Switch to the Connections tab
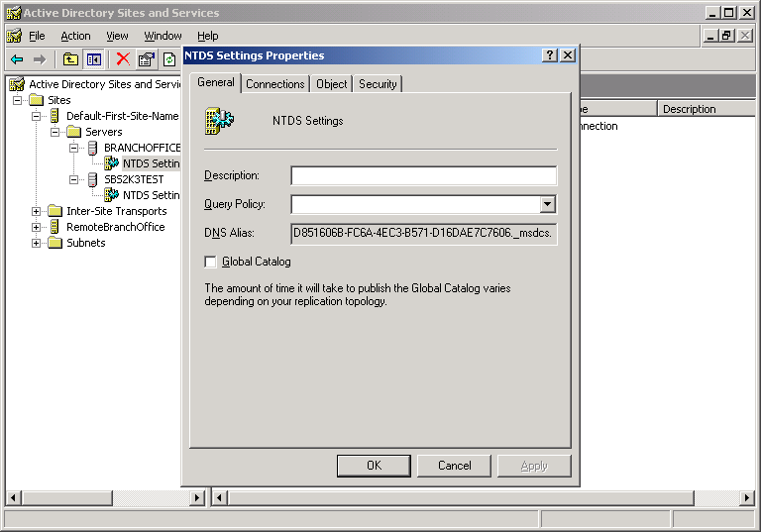This screenshot has width=761, height=532. click(x=275, y=84)
